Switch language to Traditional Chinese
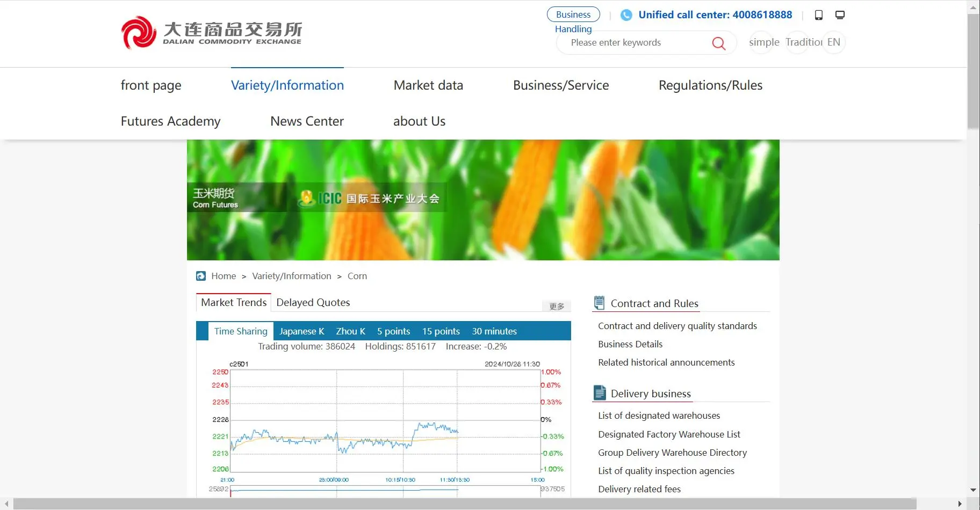This screenshot has height=510, width=980. pos(804,42)
